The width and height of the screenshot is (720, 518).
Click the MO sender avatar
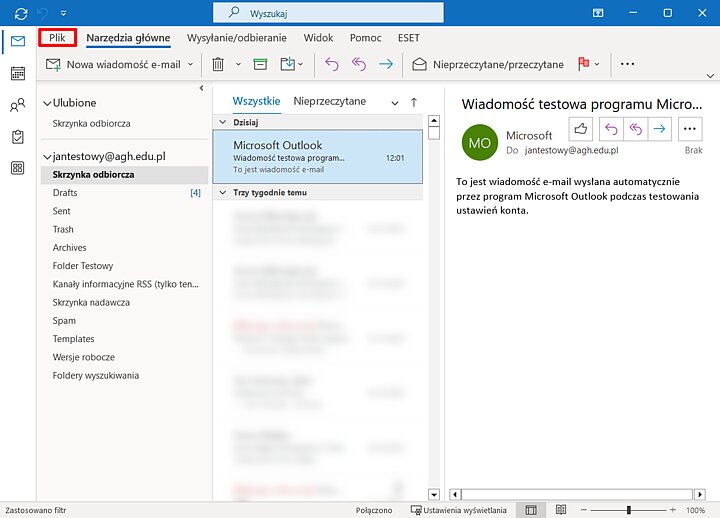(479, 143)
